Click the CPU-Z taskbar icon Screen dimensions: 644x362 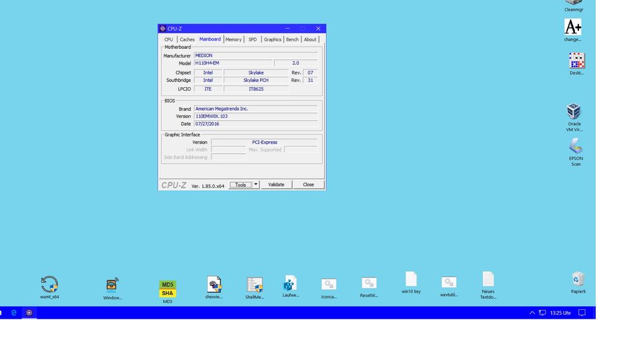tap(29, 312)
